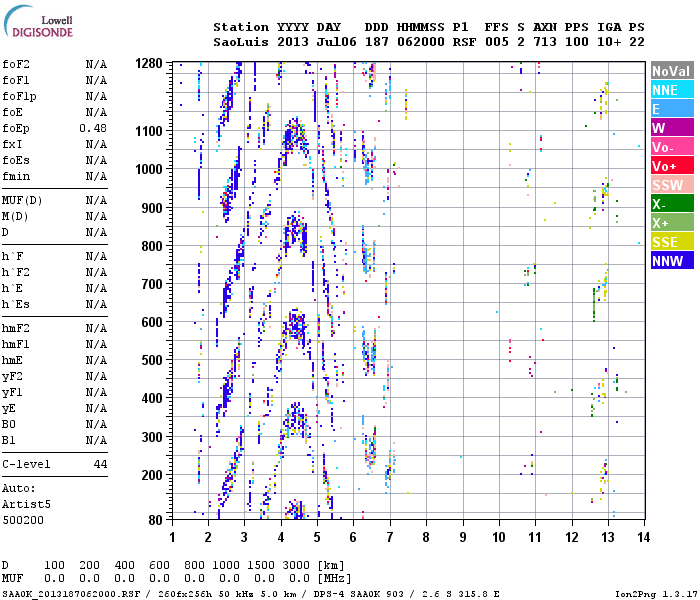Click the 80 km height axis label
The width and height of the screenshot is (700, 600).
tap(155, 520)
